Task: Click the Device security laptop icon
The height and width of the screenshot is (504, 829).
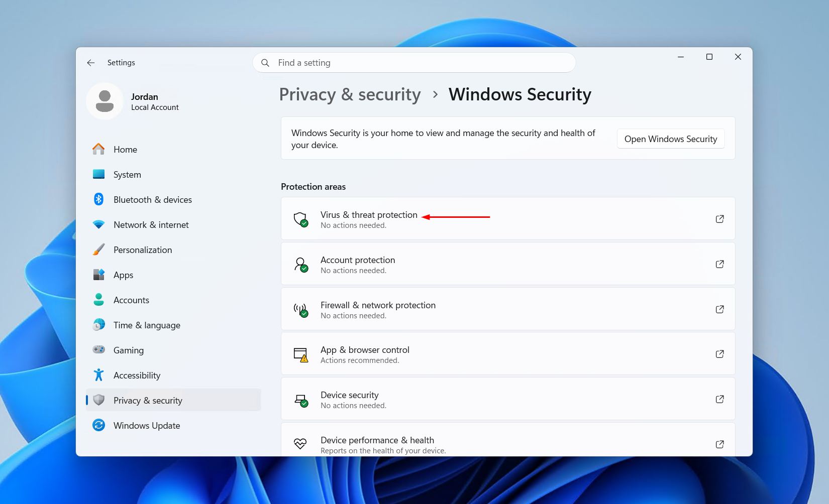Action: tap(300, 400)
